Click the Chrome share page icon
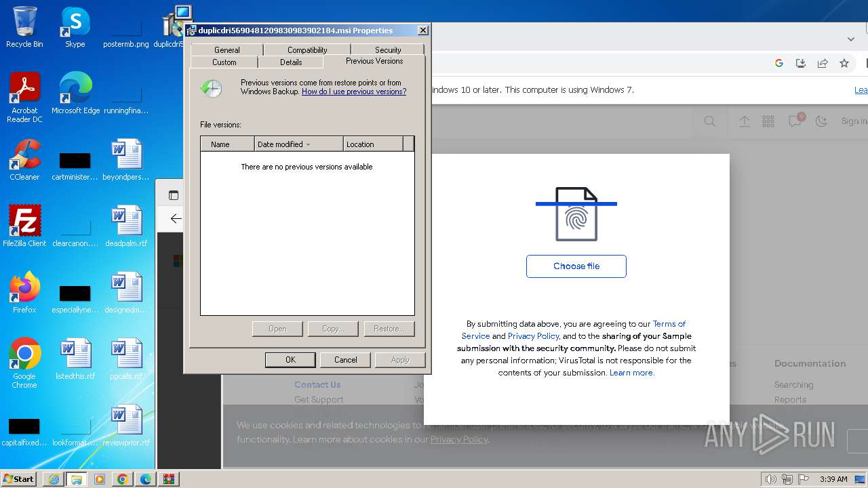 click(823, 63)
